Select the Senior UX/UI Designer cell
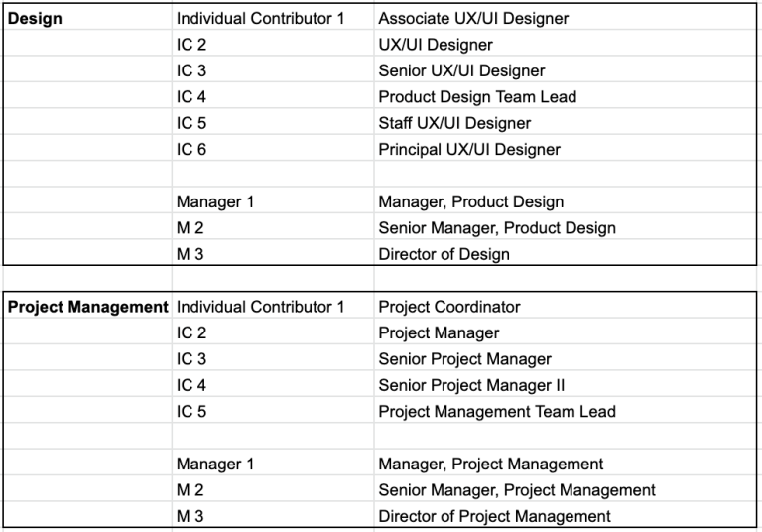Screen dimensions: 762x532 click(x=565, y=70)
